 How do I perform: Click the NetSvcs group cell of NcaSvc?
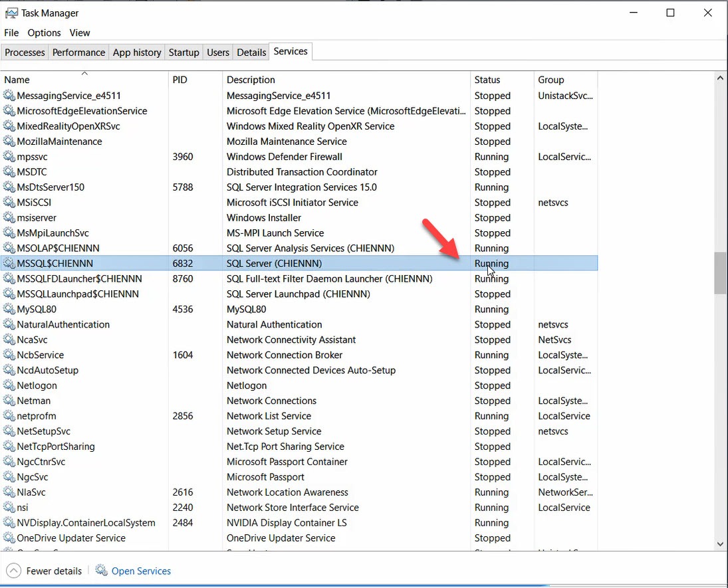click(x=555, y=340)
